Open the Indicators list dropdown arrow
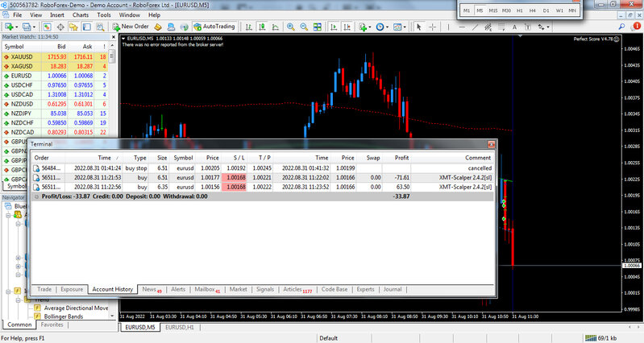 pyautogui.click(x=369, y=27)
